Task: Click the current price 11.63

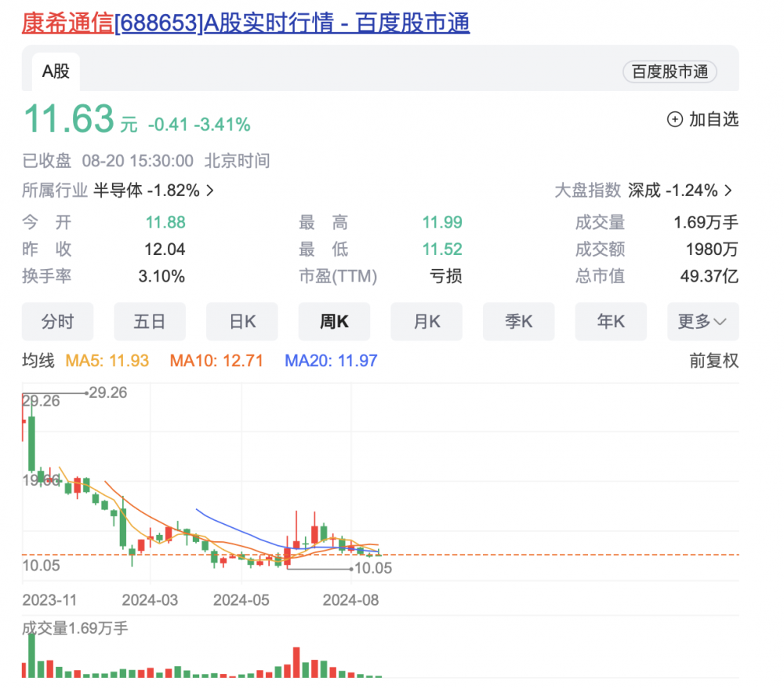Action: tap(69, 119)
